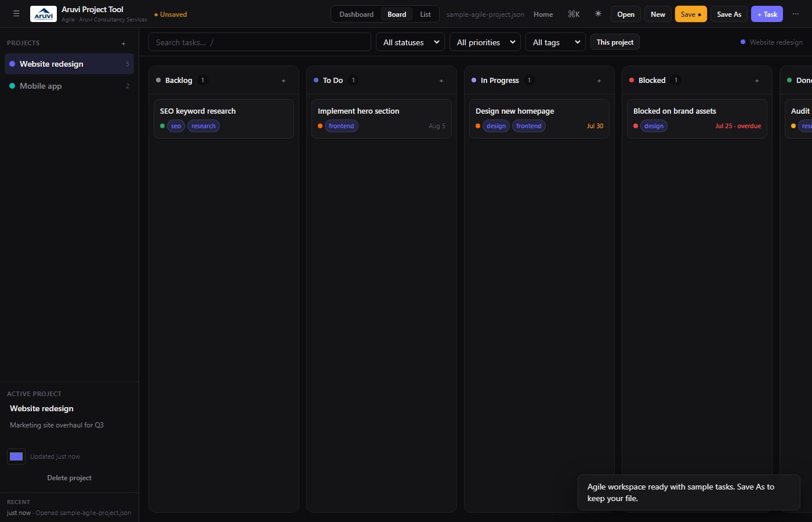The height and width of the screenshot is (522, 812).
Task: Toggle the hamburger sidebar menu
Action: [x=16, y=14]
